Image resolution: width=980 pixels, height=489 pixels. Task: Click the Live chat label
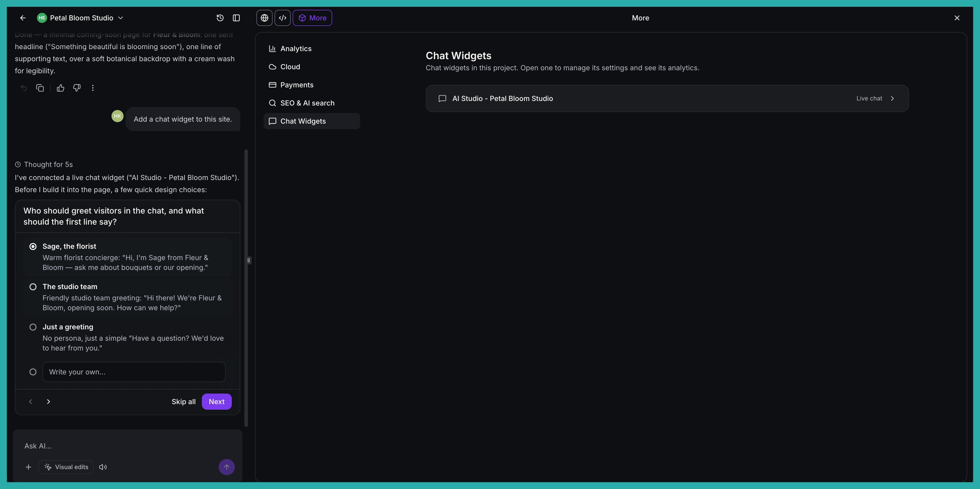pyautogui.click(x=869, y=98)
